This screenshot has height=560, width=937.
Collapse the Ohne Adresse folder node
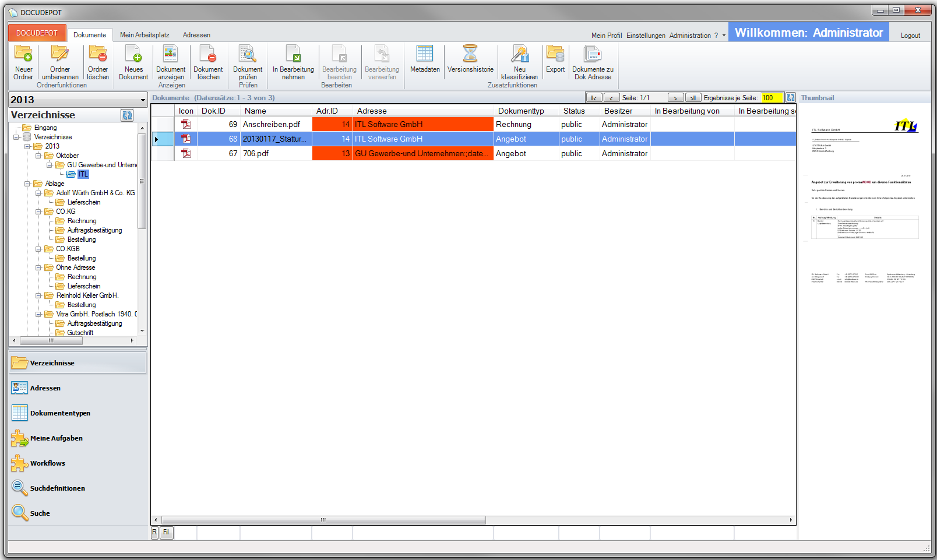coord(38,267)
